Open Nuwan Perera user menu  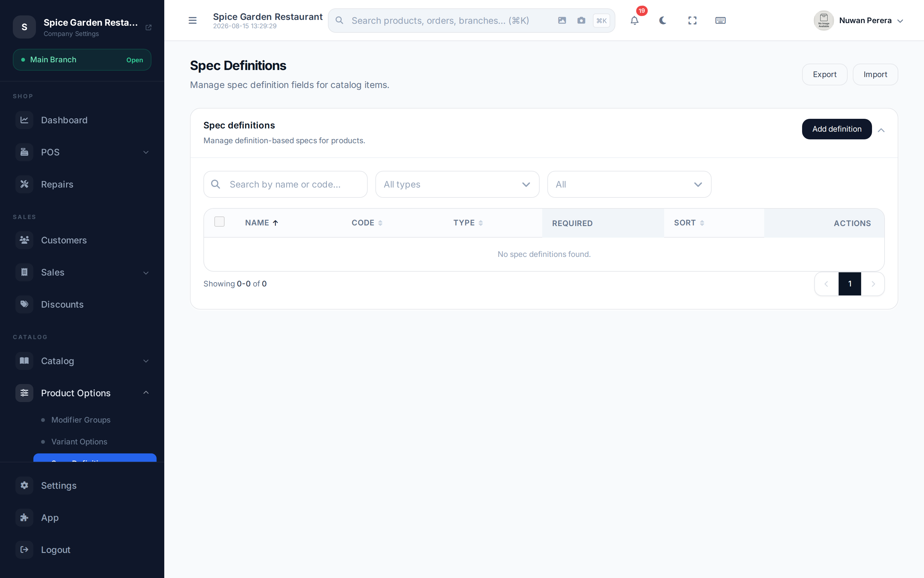point(859,20)
